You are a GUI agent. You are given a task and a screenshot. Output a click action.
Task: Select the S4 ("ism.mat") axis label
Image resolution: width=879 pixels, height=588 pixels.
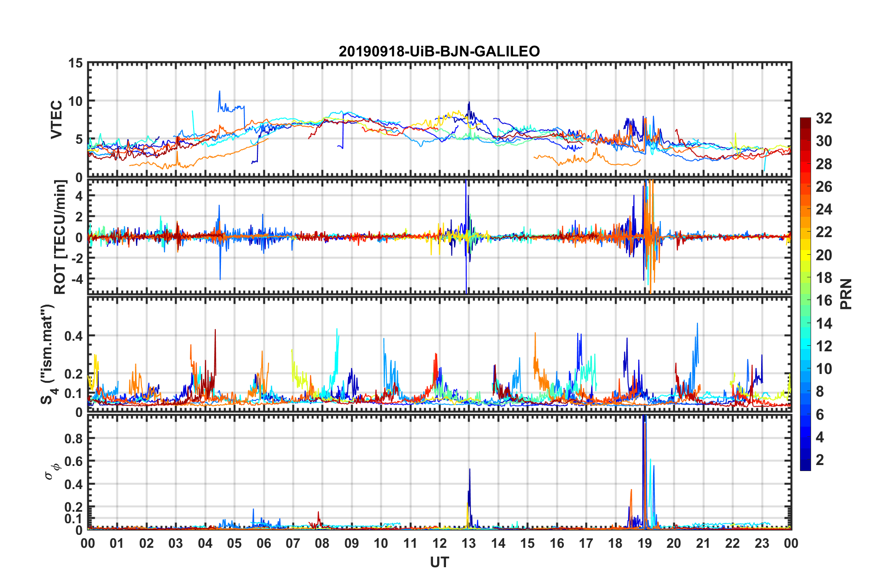pyautogui.click(x=48, y=354)
